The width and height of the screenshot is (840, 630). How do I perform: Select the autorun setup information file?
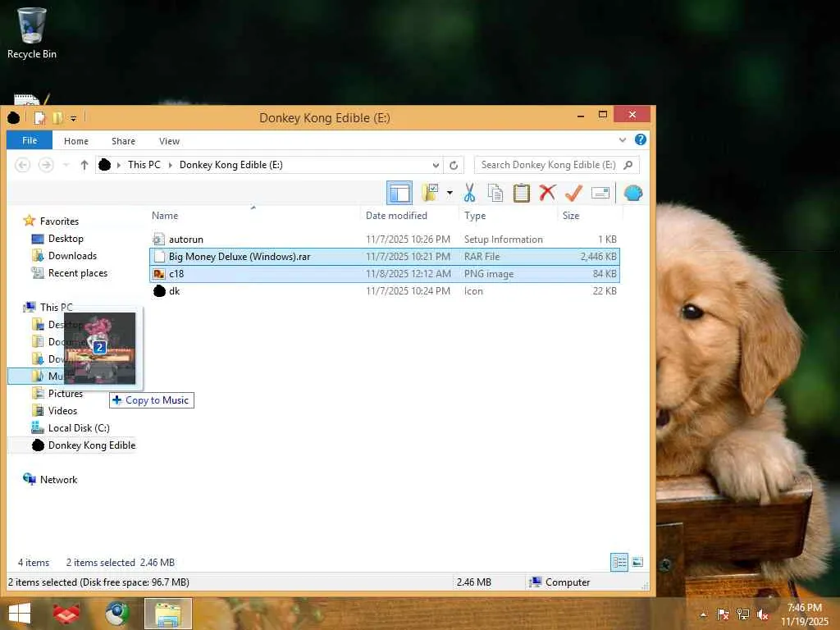tap(385, 240)
